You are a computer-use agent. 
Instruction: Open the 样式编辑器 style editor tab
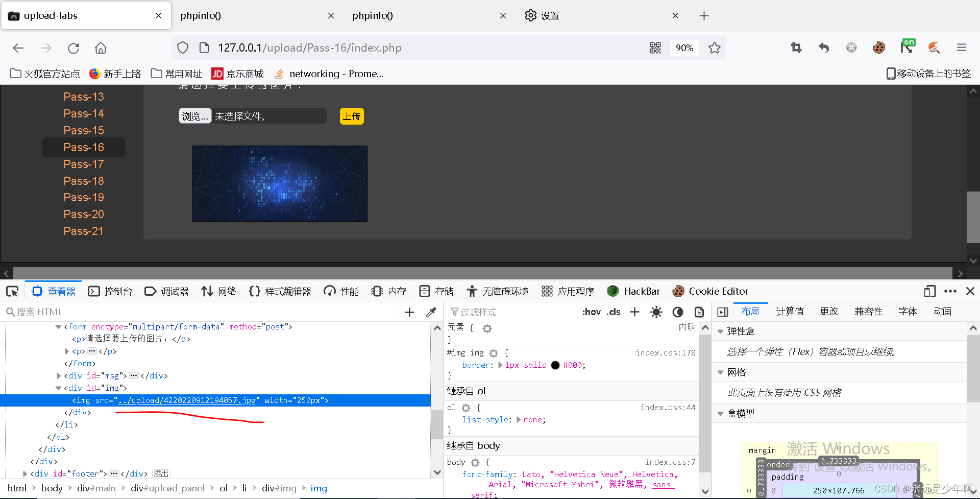click(x=280, y=291)
